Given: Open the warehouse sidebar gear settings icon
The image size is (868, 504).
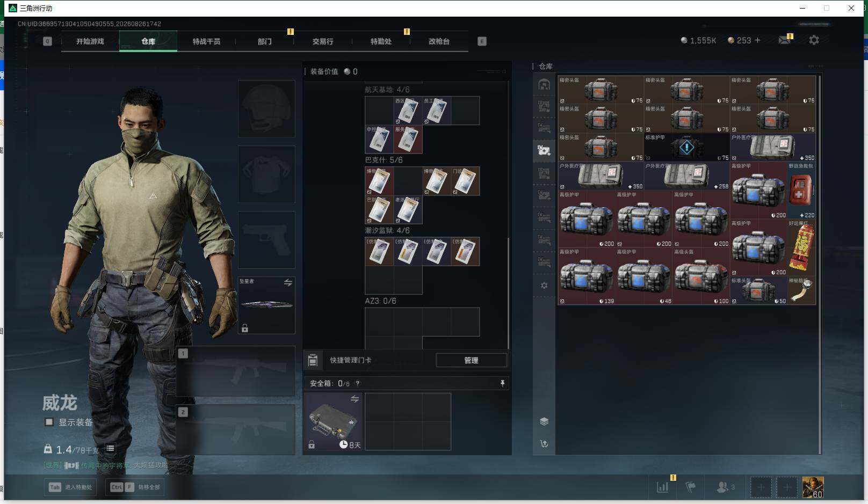Looking at the screenshot, I should pyautogui.click(x=544, y=286).
